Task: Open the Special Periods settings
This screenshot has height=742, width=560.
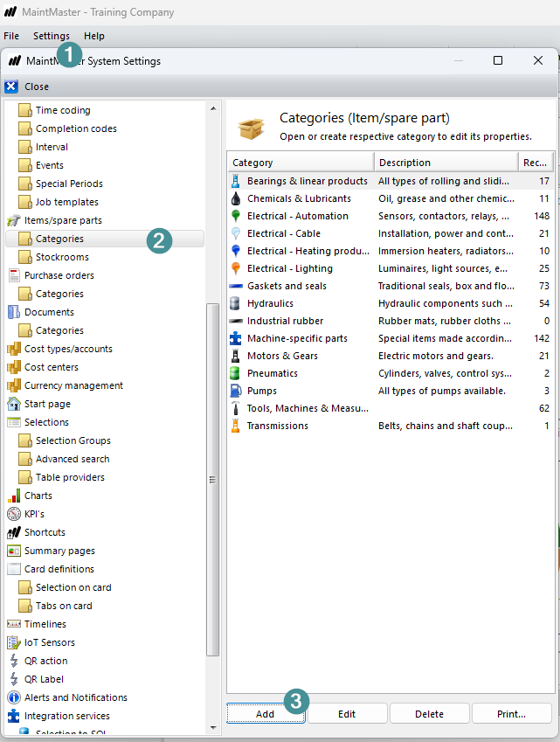Action: [x=69, y=184]
